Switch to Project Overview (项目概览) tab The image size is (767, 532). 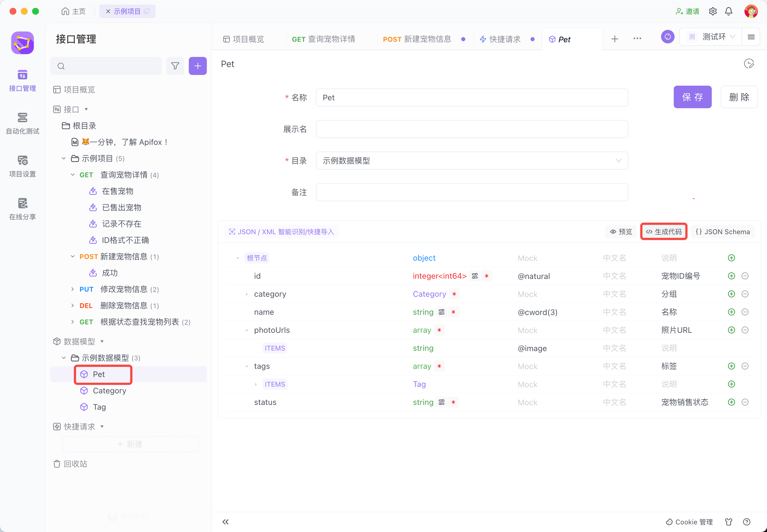tap(244, 39)
